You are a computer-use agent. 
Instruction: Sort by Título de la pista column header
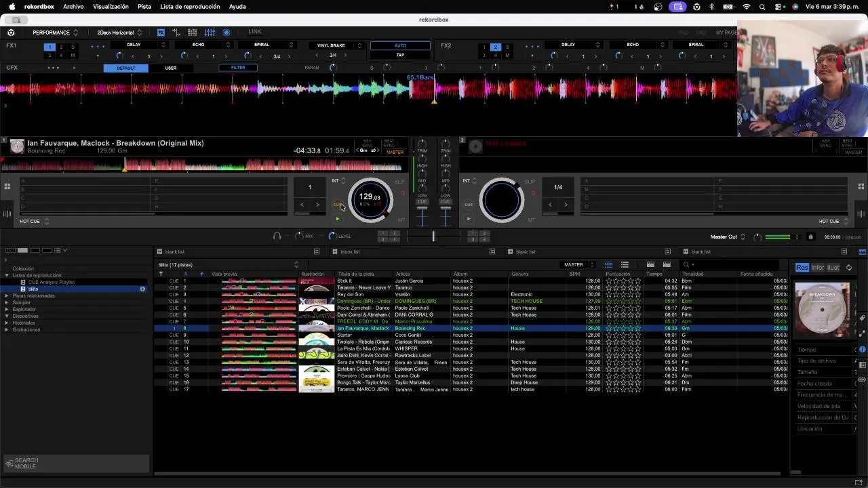point(356,274)
